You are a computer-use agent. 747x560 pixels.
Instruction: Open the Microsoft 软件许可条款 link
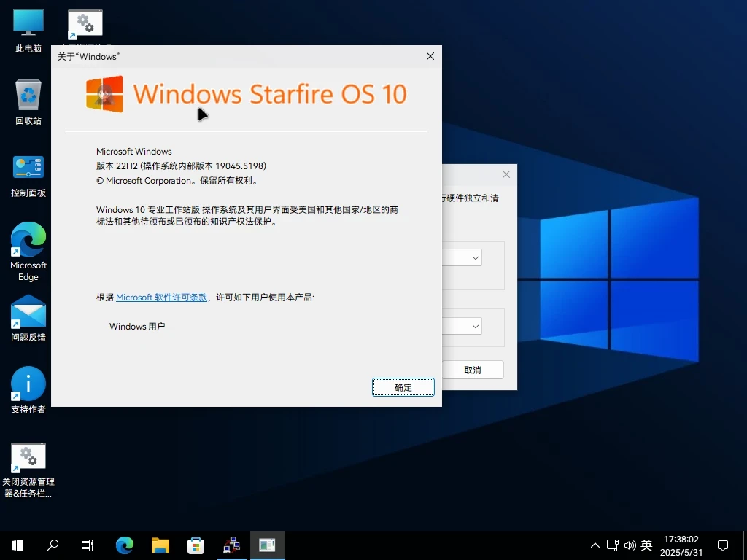160,297
